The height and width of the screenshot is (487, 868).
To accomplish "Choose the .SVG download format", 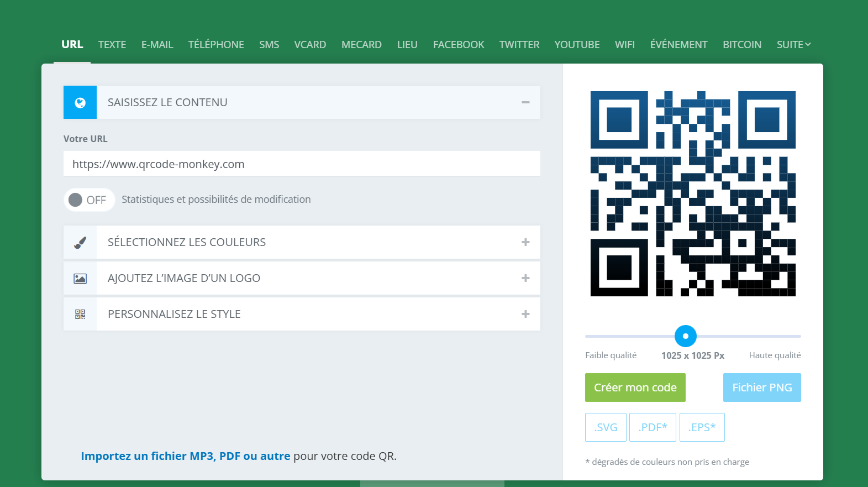I will (606, 427).
